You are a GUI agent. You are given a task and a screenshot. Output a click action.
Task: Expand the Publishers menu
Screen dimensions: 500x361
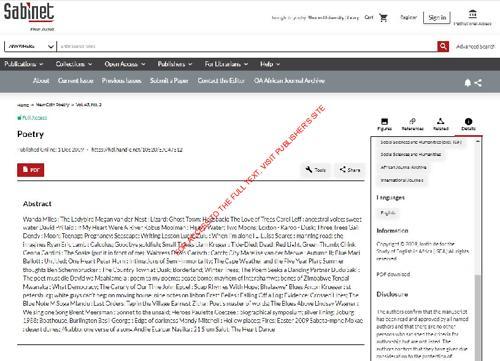pos(175,64)
